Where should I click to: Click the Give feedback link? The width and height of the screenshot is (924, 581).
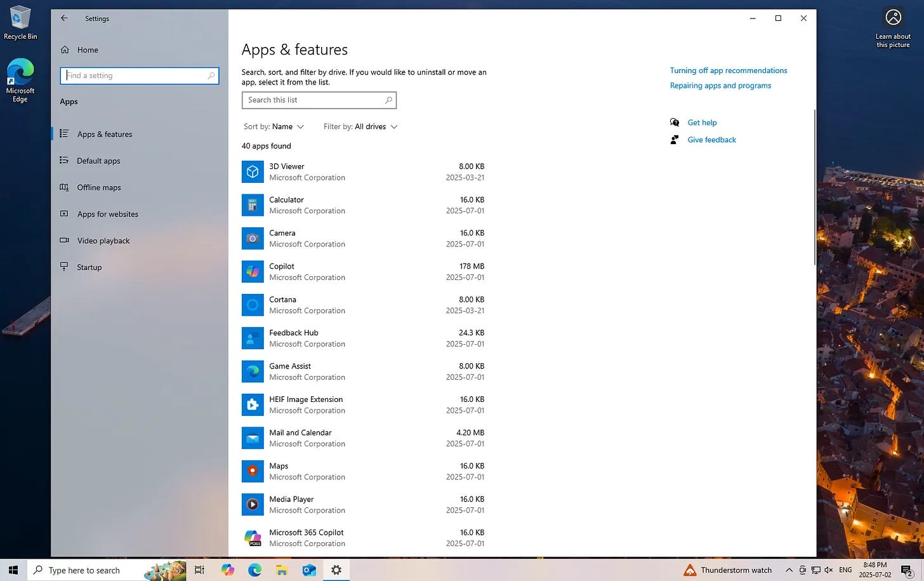pos(711,140)
